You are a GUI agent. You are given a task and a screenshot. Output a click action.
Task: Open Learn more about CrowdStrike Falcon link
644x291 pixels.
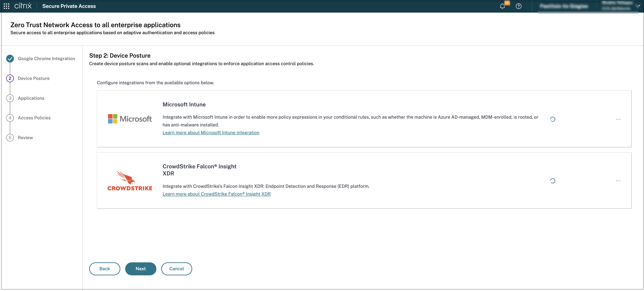tap(216, 194)
